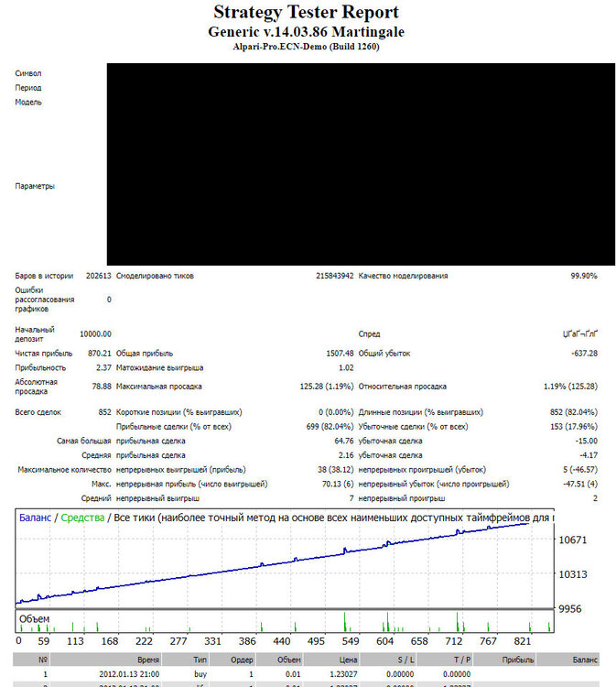Click the modelling quality value 99.90%

click(584, 276)
